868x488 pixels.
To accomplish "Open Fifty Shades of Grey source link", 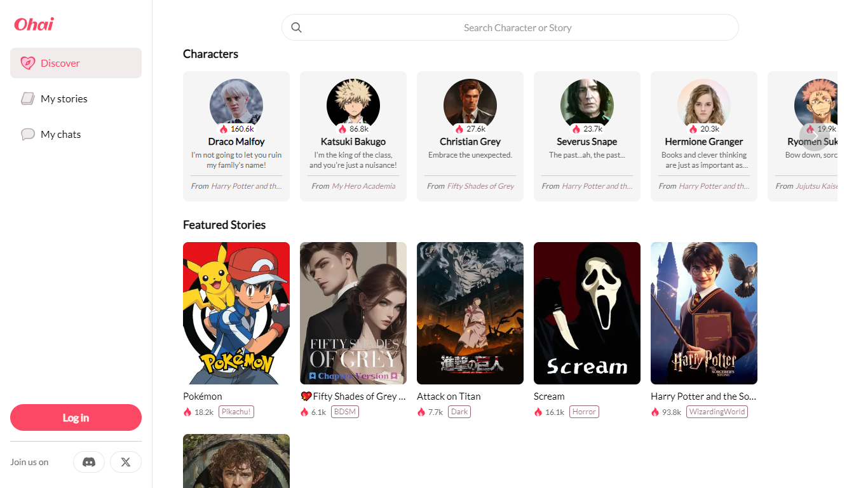I will pos(480,186).
